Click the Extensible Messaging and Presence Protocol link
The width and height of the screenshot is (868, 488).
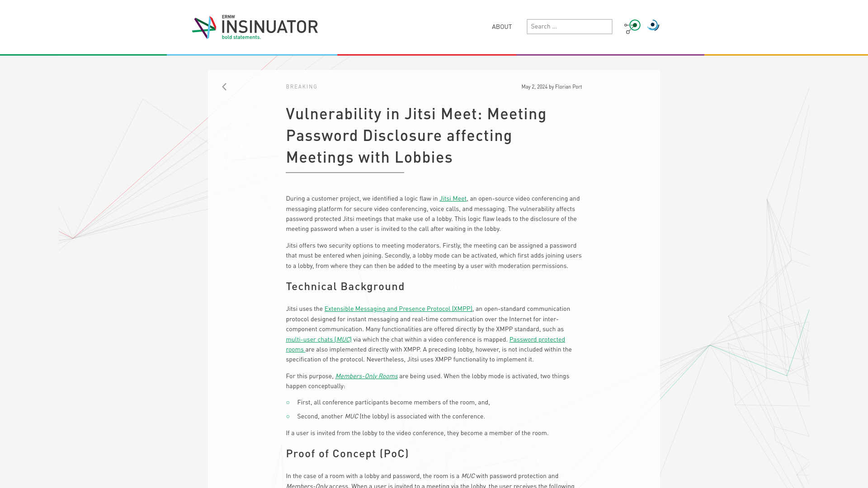point(398,309)
